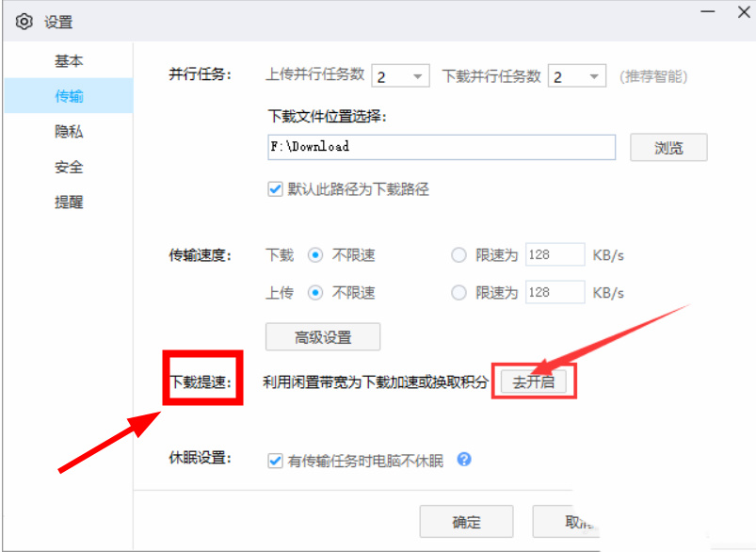The image size is (756, 552).
Task: Open 高级设置 advanced settings
Action: (x=322, y=336)
